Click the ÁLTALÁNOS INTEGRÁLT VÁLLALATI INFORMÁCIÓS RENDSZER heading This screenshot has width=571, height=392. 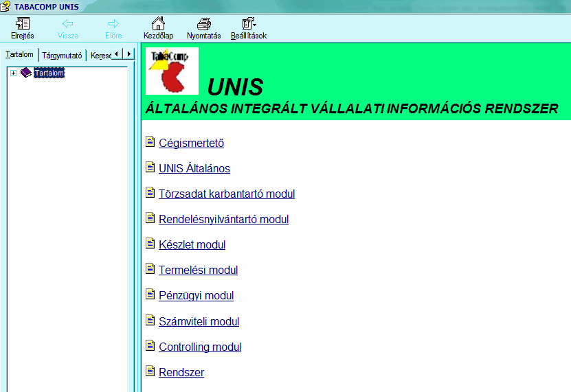pyautogui.click(x=352, y=108)
